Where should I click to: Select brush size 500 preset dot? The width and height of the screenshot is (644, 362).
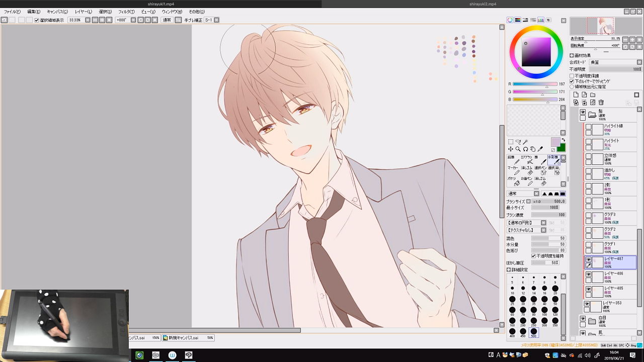(533, 332)
